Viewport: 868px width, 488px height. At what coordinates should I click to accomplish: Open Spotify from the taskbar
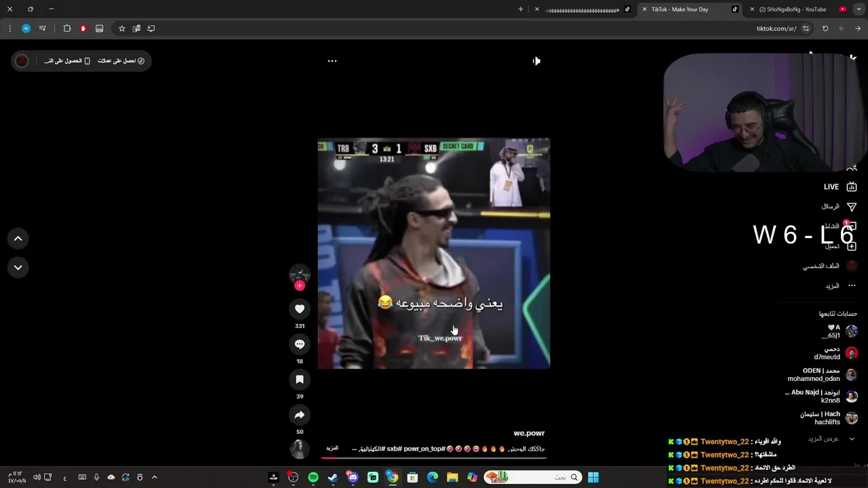coord(313,477)
